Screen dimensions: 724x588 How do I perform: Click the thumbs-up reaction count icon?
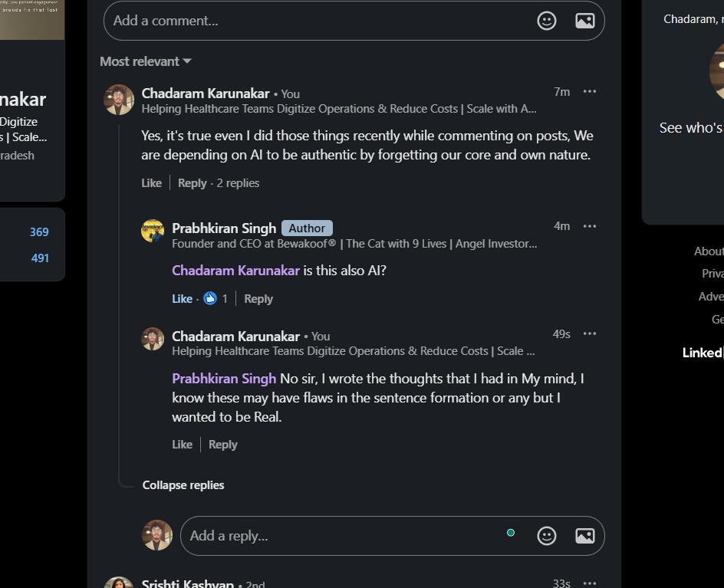tap(210, 299)
